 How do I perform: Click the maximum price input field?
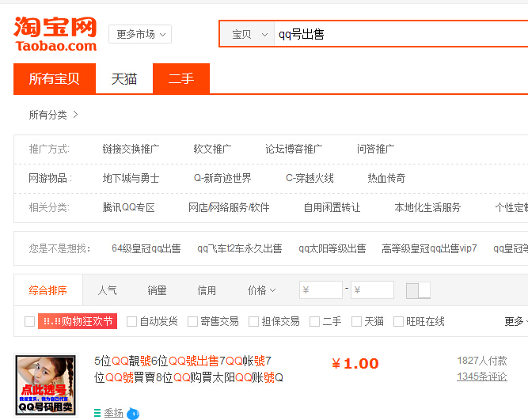372,289
